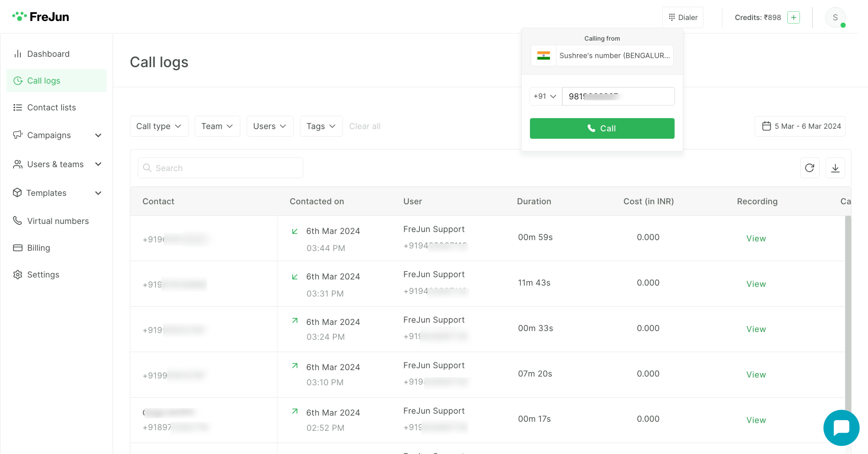Click the add credits plus icon

tap(793, 17)
